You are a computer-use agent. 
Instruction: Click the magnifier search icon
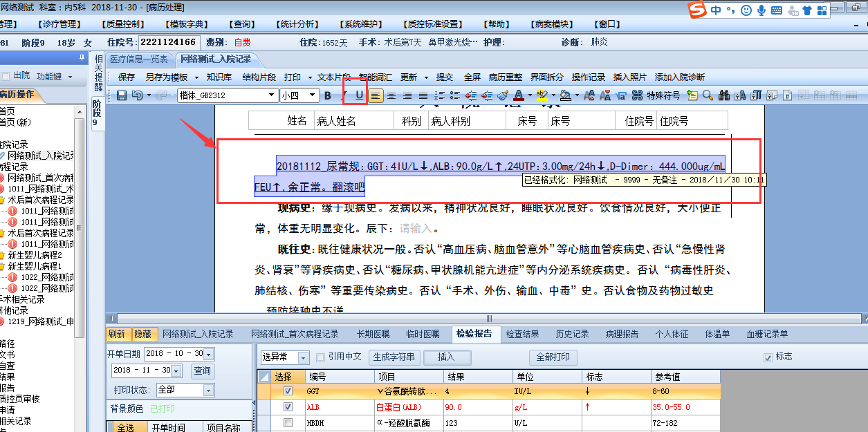click(708, 95)
